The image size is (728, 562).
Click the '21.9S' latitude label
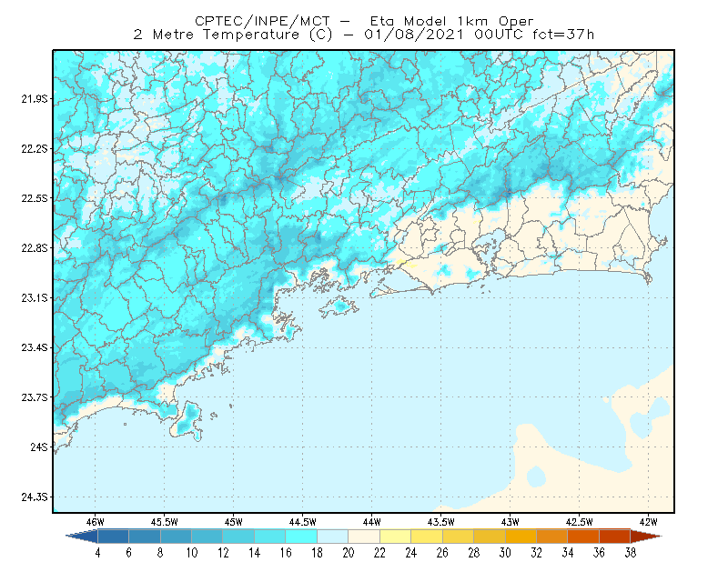tap(35, 98)
